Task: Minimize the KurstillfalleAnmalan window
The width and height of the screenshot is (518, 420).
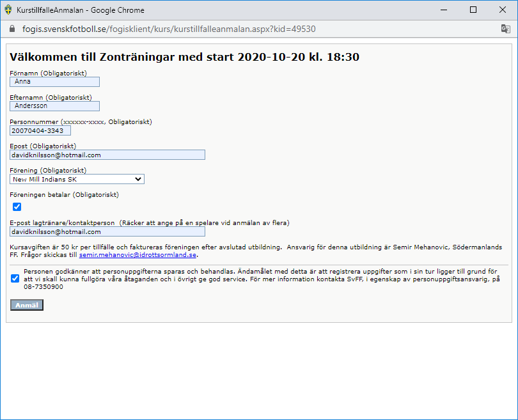Action: coord(443,10)
